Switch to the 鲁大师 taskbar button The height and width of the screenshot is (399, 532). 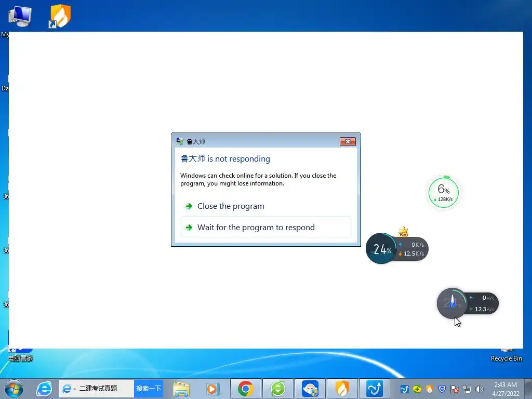(310, 389)
